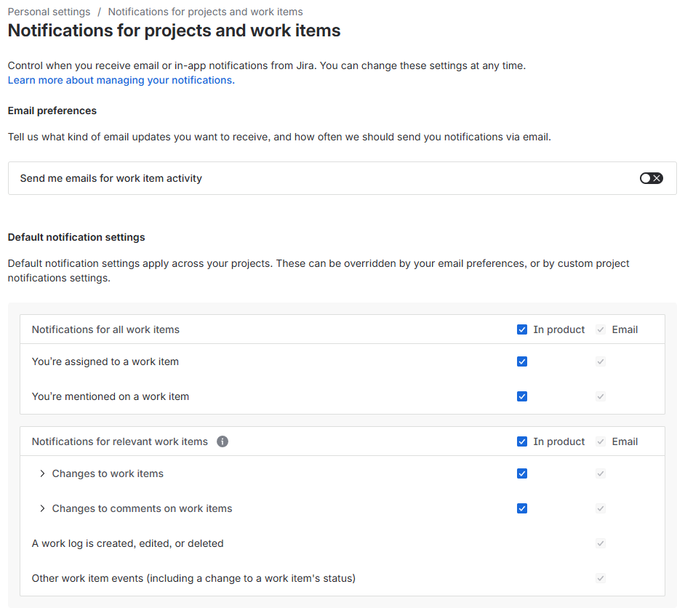The image size is (685, 616).
Task: Uncheck In product for mentioned on work item
Action: tap(522, 396)
